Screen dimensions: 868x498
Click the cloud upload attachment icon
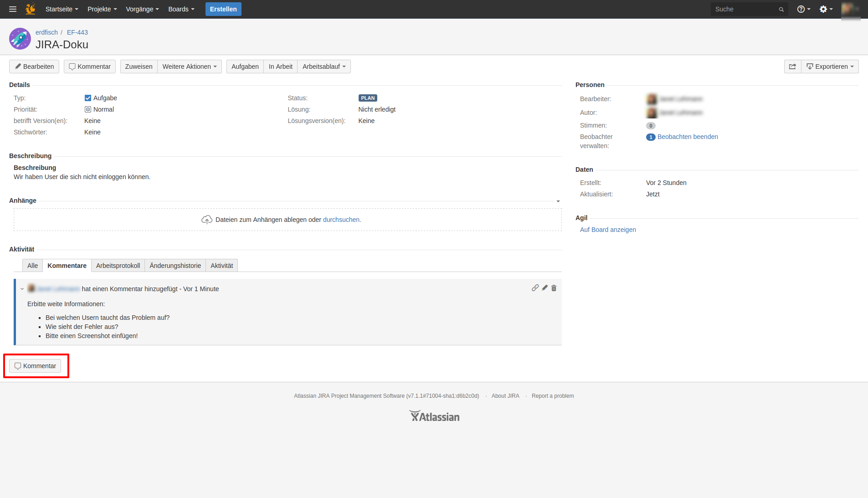pos(207,220)
